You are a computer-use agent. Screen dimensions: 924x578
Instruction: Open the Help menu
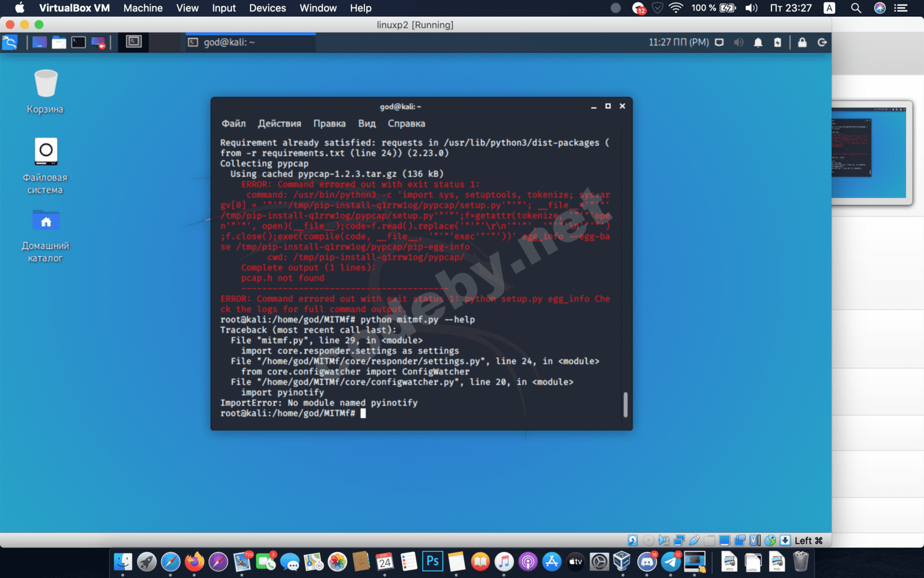click(360, 8)
